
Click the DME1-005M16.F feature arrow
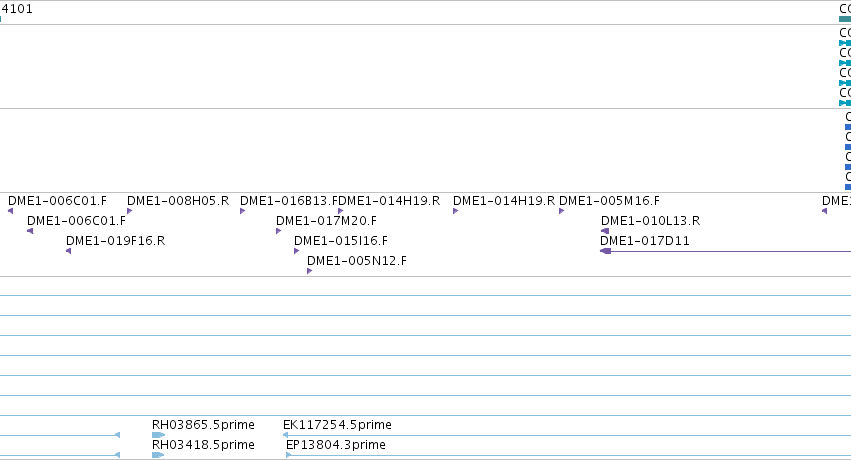point(561,211)
